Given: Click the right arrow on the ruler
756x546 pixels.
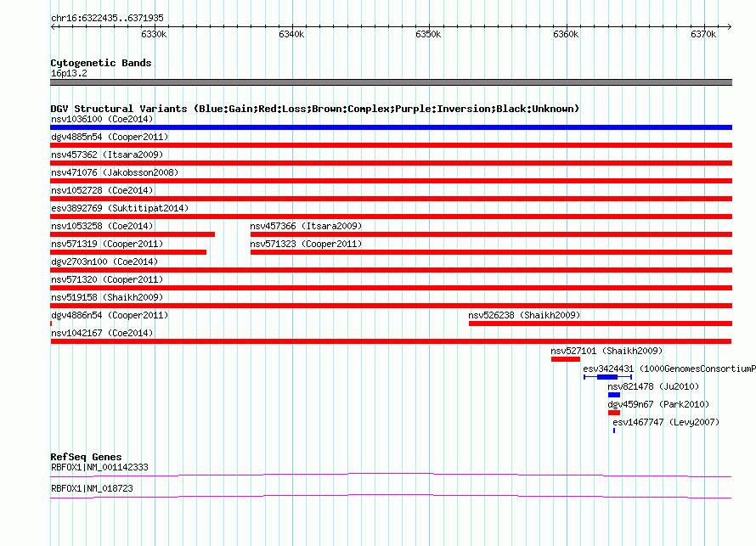Looking at the screenshot, I should (x=729, y=27).
